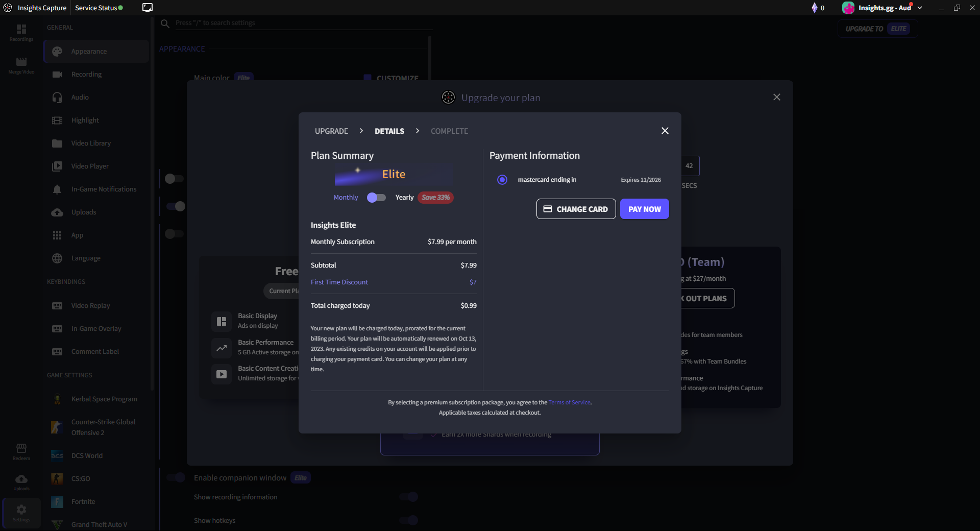The height and width of the screenshot is (531, 980).
Task: Click the Yearly billing label
Action: pos(404,198)
